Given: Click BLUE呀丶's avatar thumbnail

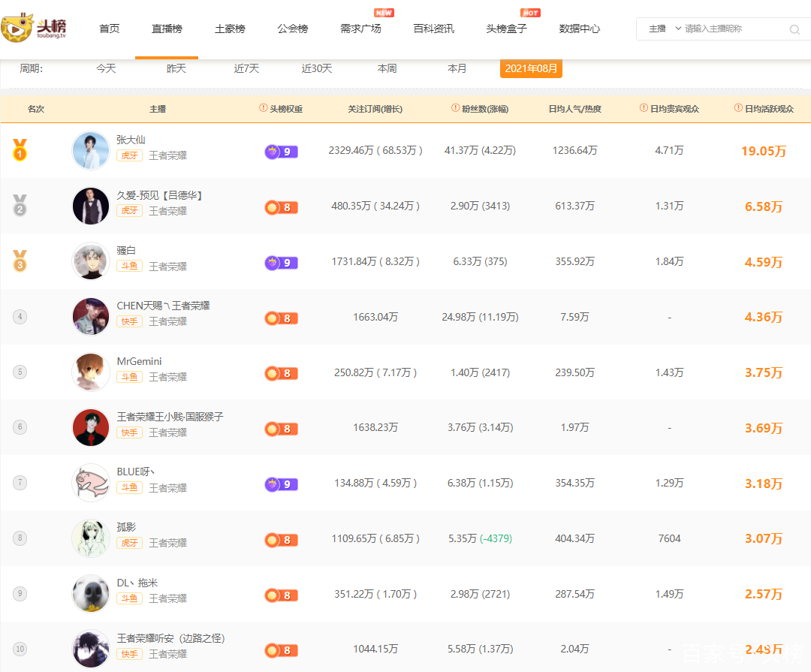Looking at the screenshot, I should click(91, 483).
